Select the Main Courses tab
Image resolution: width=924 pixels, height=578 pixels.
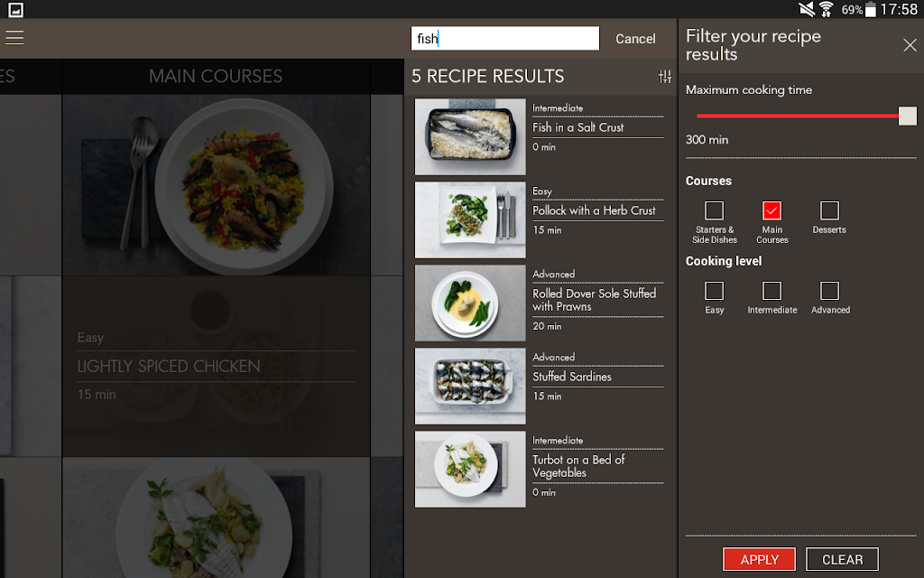pyautogui.click(x=216, y=76)
